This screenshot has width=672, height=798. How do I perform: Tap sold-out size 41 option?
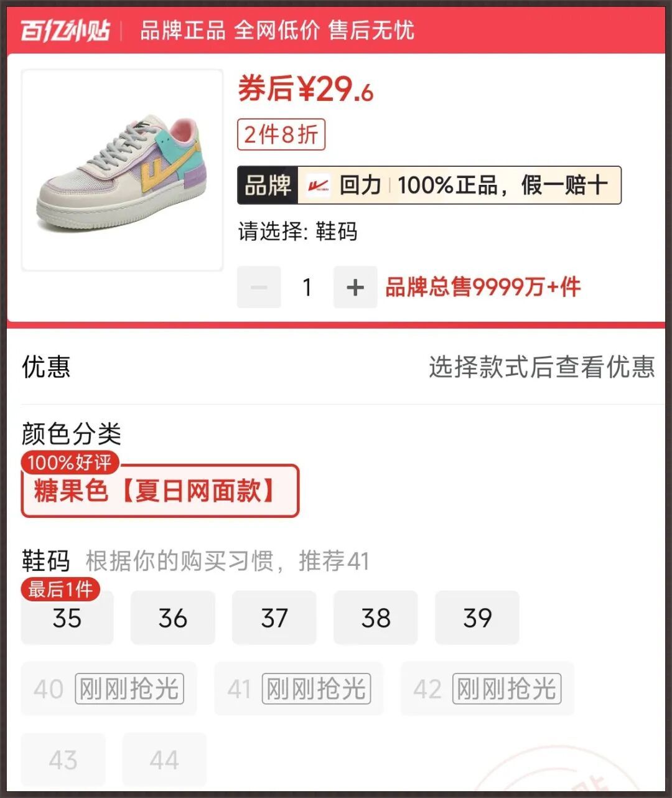pos(299,688)
